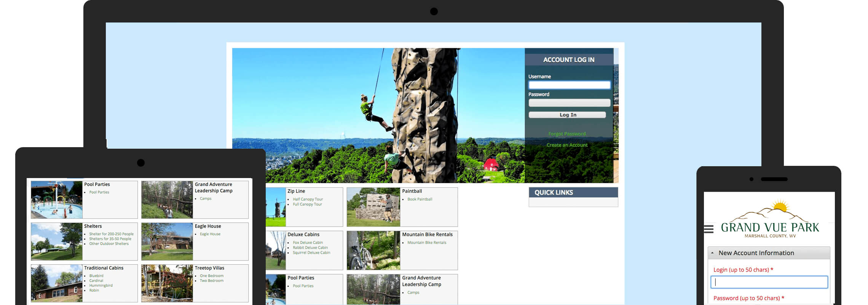Collapse the New Account Information section
Image resolution: width=868 pixels, height=305 pixels.
coord(712,253)
